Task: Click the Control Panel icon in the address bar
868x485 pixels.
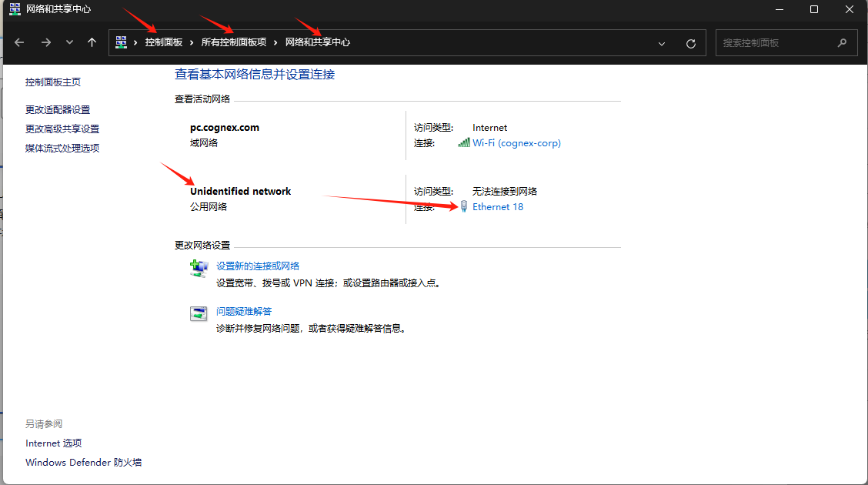Action: pyautogui.click(x=122, y=42)
